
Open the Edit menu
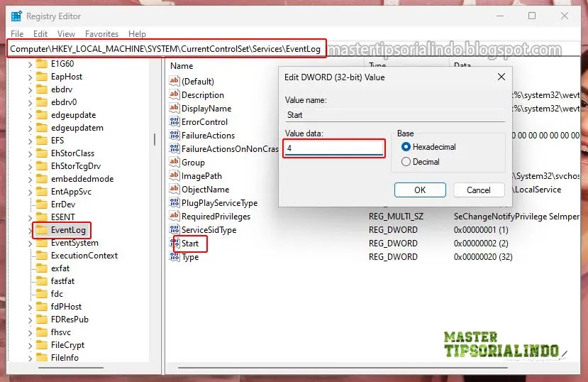click(40, 34)
